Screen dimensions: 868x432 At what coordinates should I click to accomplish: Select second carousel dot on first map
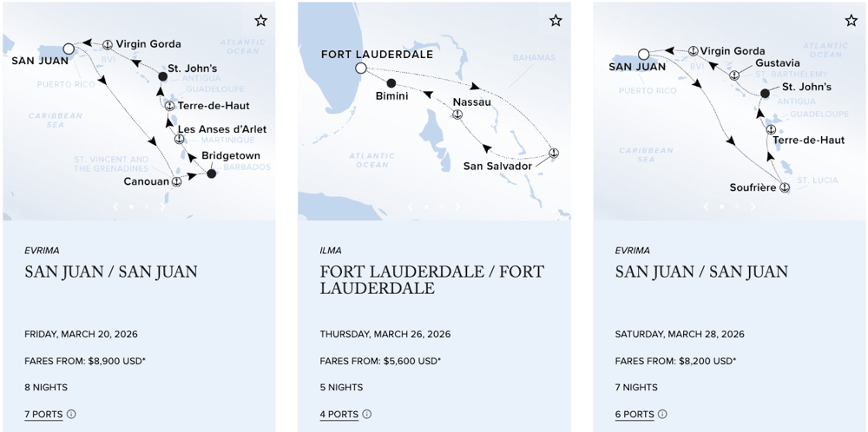click(x=146, y=207)
